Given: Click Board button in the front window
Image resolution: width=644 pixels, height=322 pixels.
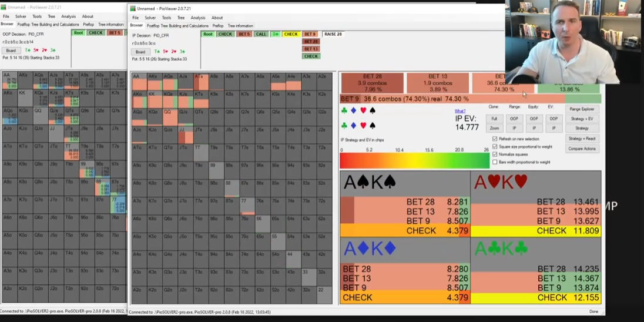Looking at the screenshot, I should point(140,52).
